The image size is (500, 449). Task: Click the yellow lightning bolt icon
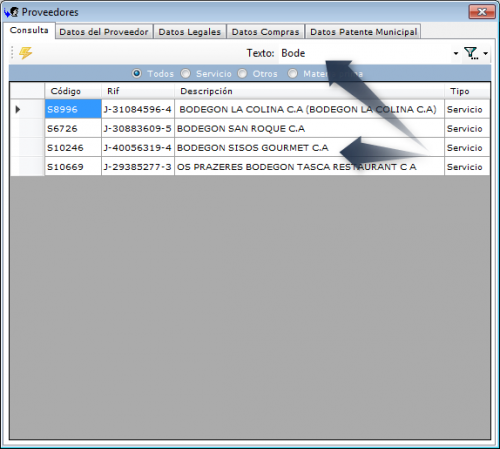tap(25, 53)
